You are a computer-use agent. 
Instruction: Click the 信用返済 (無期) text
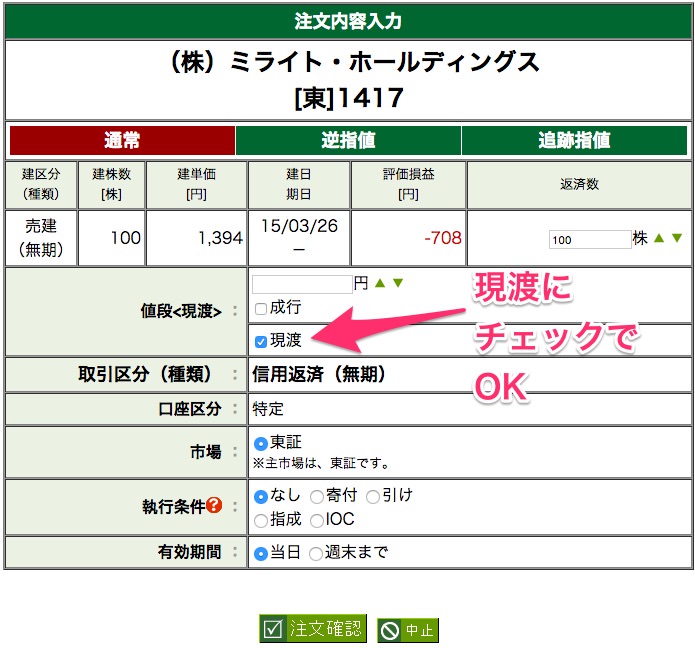tap(318, 375)
